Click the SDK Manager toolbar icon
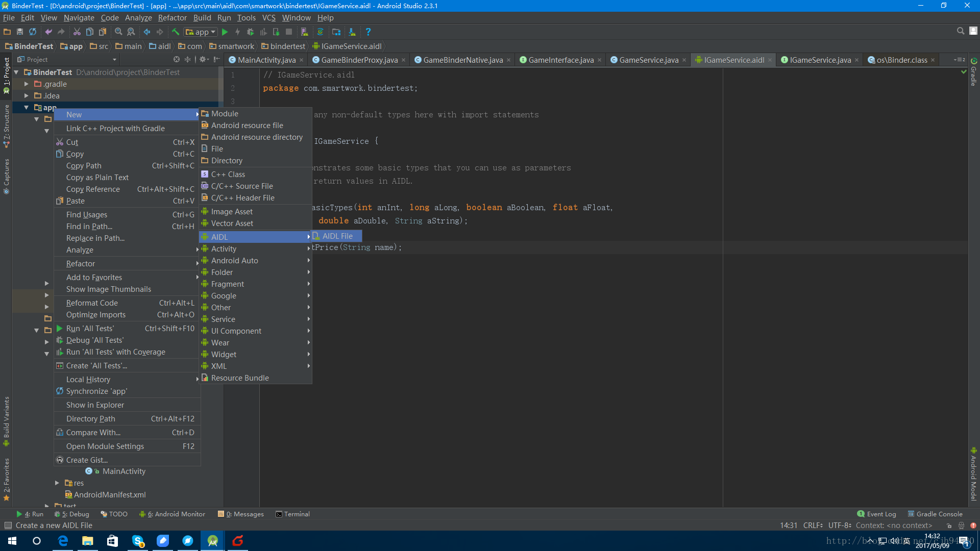Viewport: 980px width, 551px height. (352, 32)
